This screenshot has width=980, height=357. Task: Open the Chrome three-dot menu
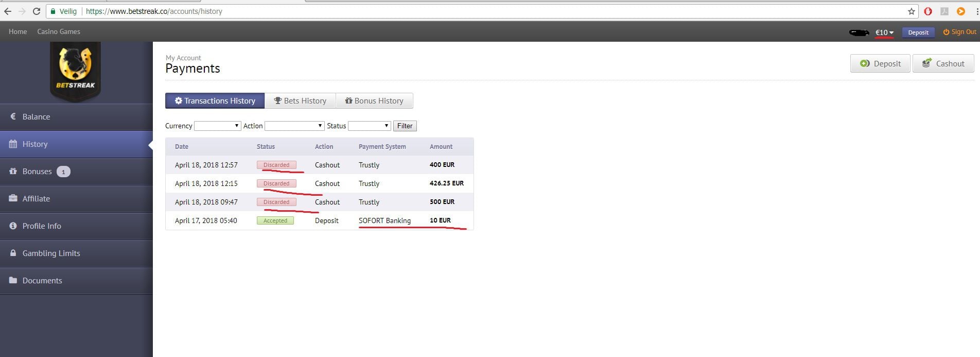pyautogui.click(x=977, y=11)
